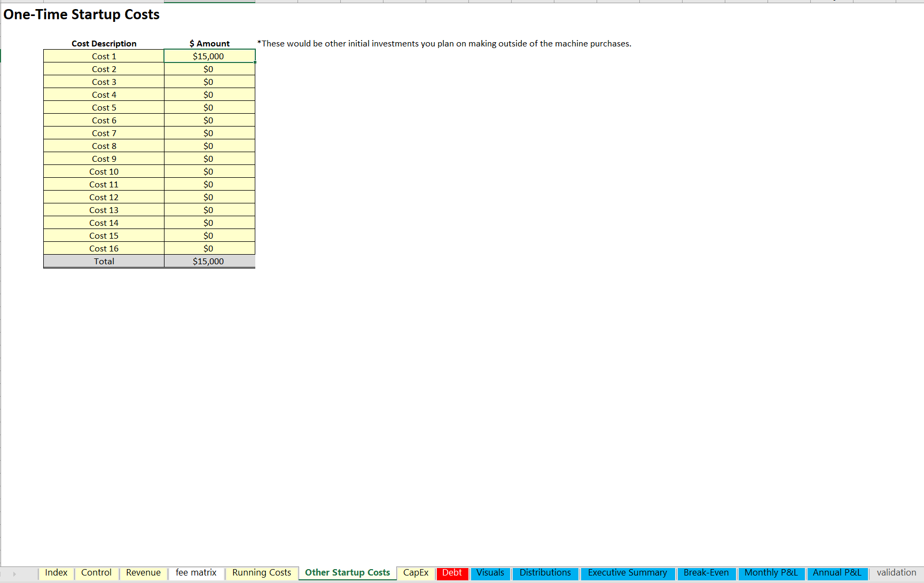Switch to the Control sheet tab
This screenshot has width=924, height=583.
tap(96, 573)
